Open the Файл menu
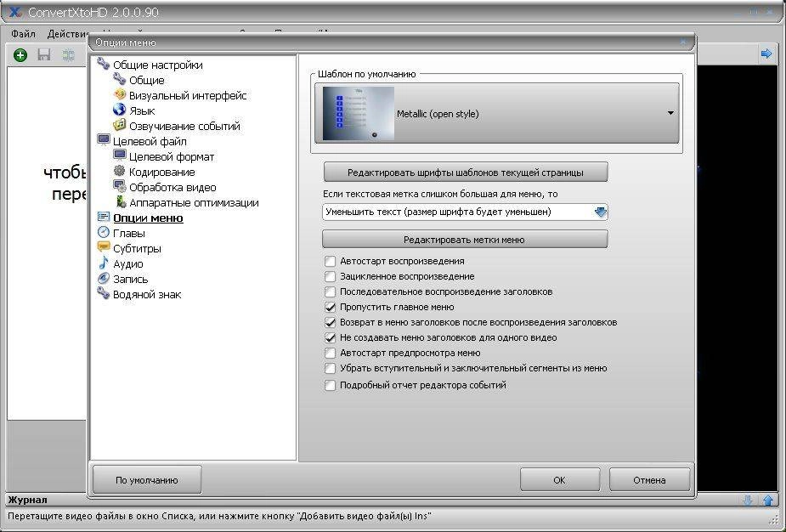Screen dimensions: 786x532 tap(23, 34)
